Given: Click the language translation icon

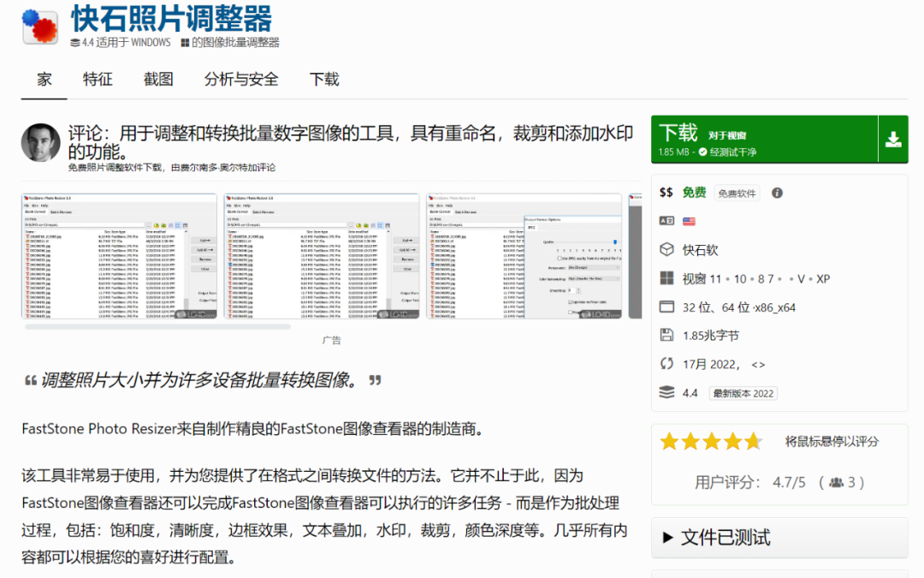Looking at the screenshot, I should 666,221.
